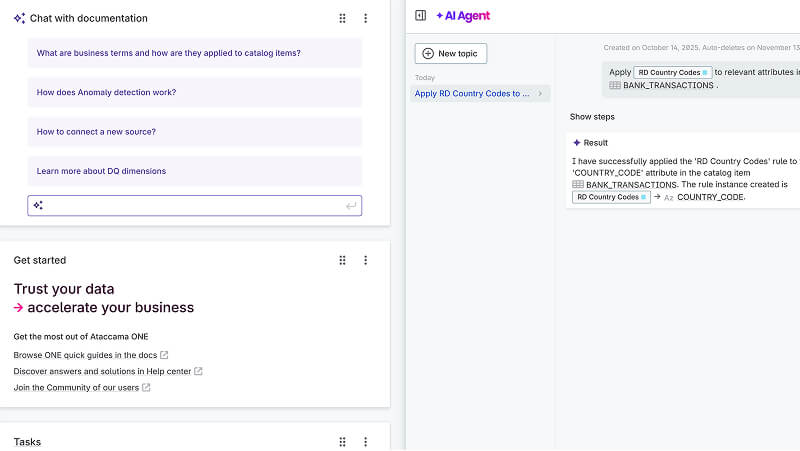
Task: Click RD Country Codes tag in prompt message
Action: 672,72
